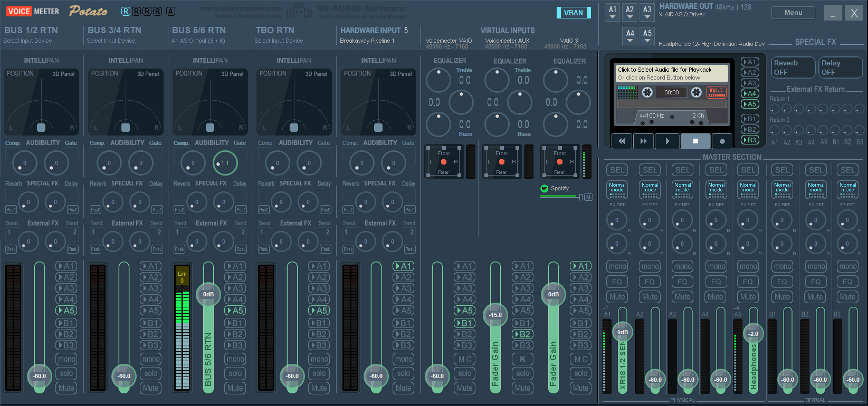868x406 pixels.
Task: Enable EQ on A4 master bus
Action: [x=716, y=282]
